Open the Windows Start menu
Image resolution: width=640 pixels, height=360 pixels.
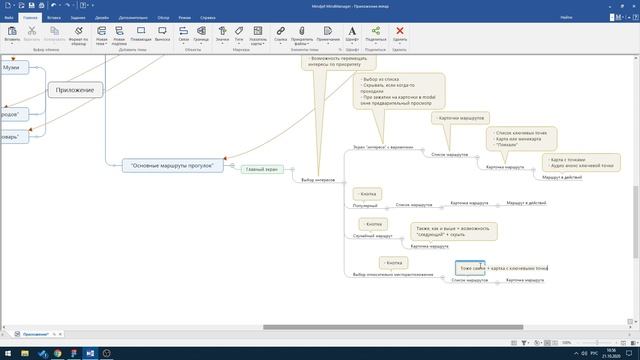point(8,353)
